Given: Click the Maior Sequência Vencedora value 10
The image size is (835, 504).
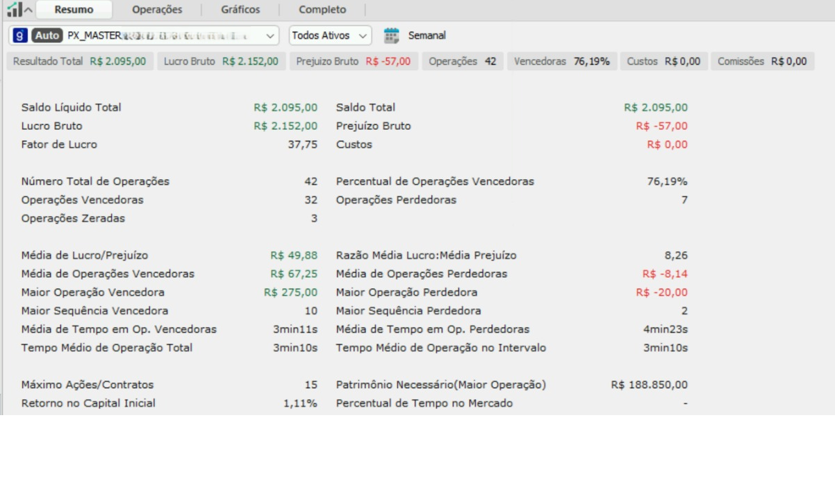Looking at the screenshot, I should tap(311, 311).
